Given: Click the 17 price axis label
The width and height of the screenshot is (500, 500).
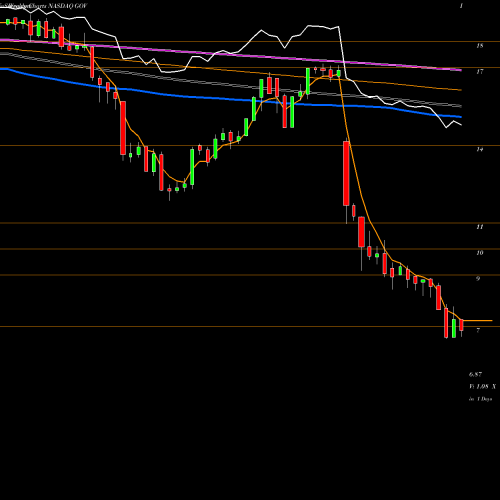Looking at the screenshot, I should coord(480,72).
